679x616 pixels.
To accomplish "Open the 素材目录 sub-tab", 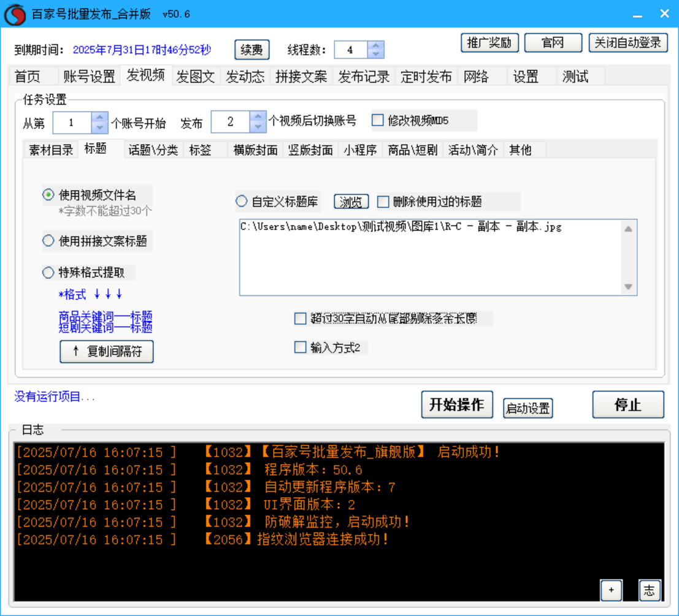I will (51, 150).
